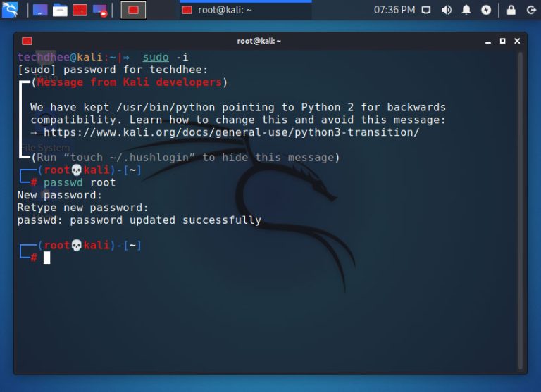Switch to the root@kali taskbar window button
Viewport: 541px width, 392px height.
(245, 10)
